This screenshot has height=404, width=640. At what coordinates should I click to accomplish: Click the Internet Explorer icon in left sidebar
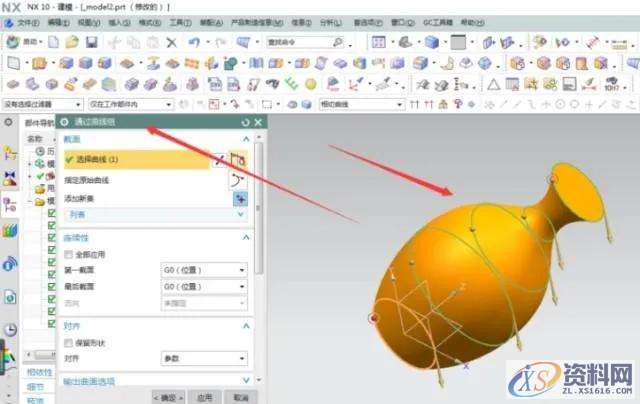point(10,263)
